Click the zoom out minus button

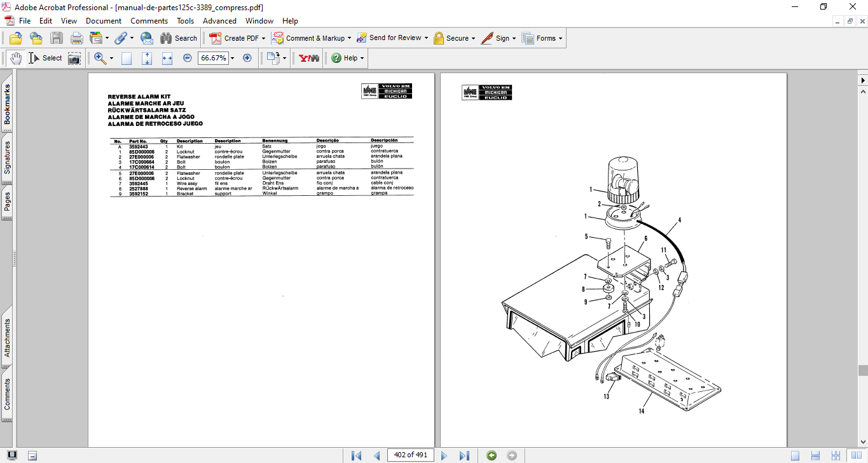point(188,59)
